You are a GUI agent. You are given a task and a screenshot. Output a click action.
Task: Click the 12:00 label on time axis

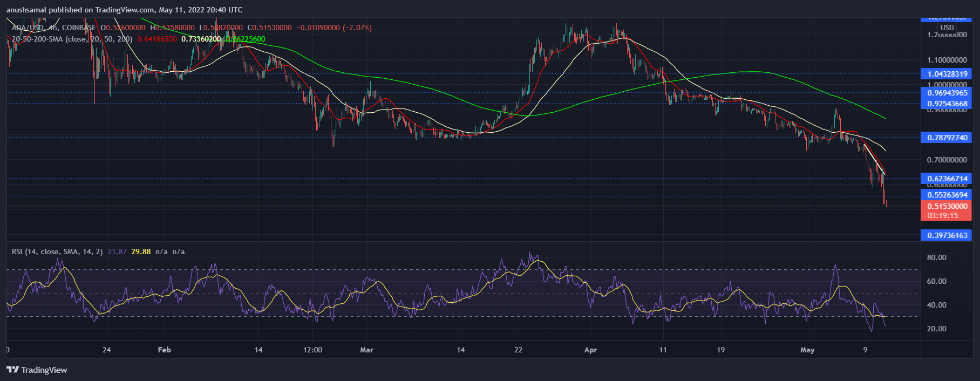point(313,350)
